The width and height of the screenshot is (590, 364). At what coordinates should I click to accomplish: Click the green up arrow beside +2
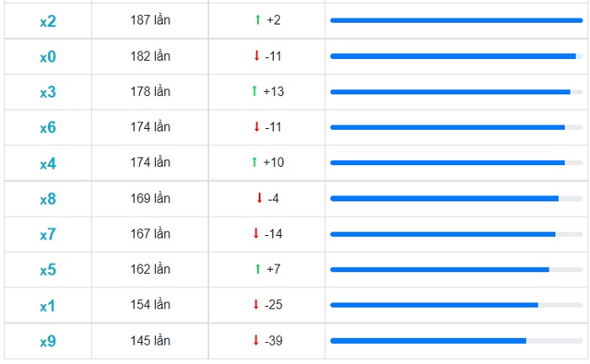click(258, 19)
